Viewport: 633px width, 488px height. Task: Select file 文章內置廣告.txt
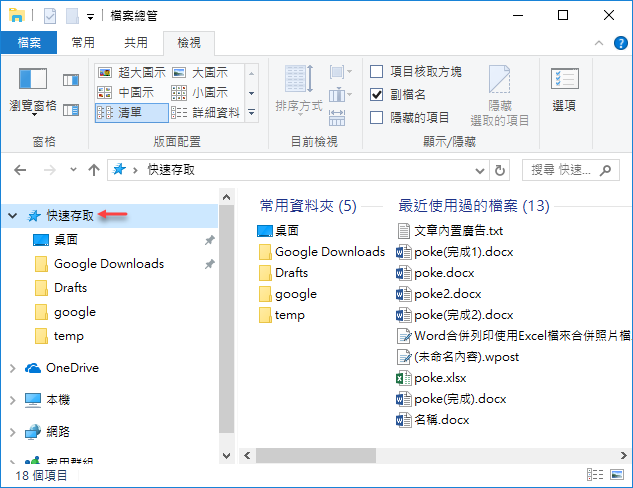450,231
